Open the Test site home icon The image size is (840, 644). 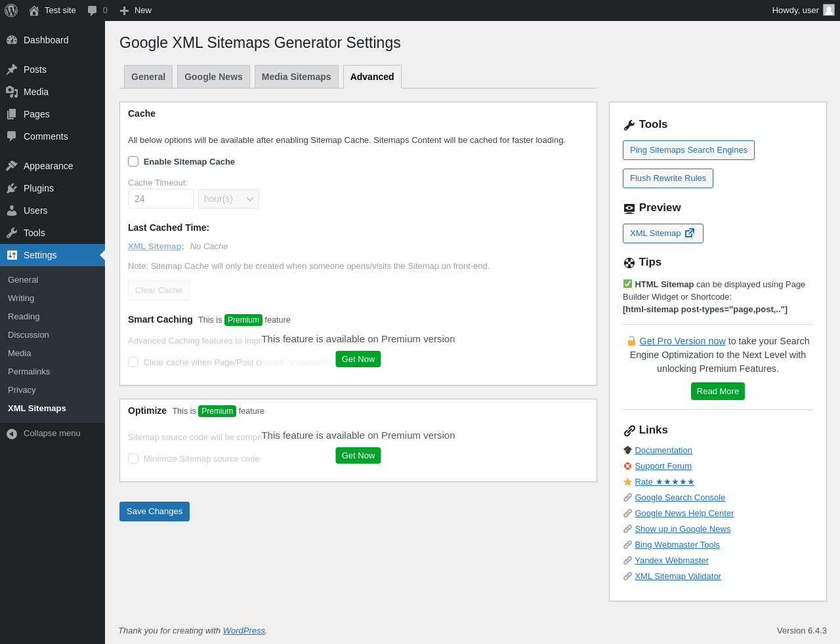tap(34, 10)
